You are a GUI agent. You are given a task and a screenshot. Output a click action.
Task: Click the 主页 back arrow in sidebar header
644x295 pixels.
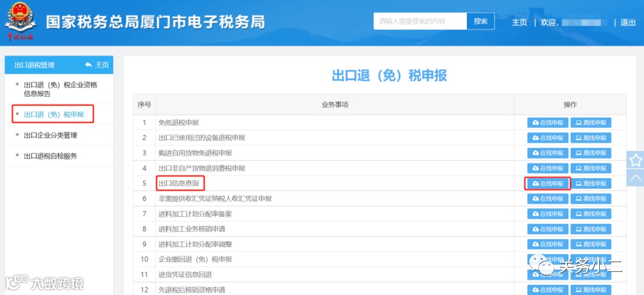[x=97, y=65]
